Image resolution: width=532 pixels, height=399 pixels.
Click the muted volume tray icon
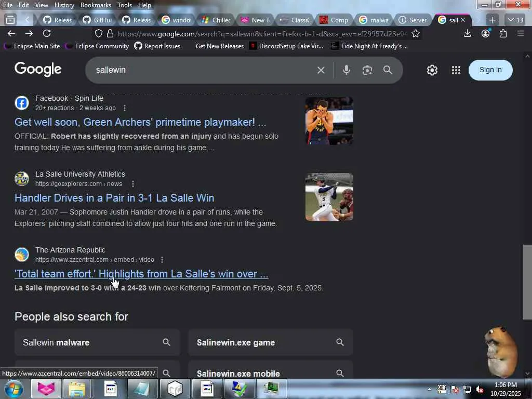tap(480, 389)
